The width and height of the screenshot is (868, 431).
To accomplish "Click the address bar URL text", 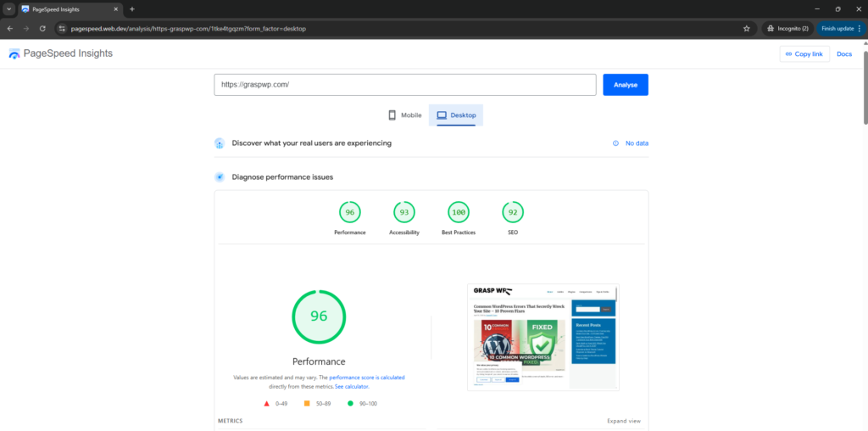I will [188, 28].
